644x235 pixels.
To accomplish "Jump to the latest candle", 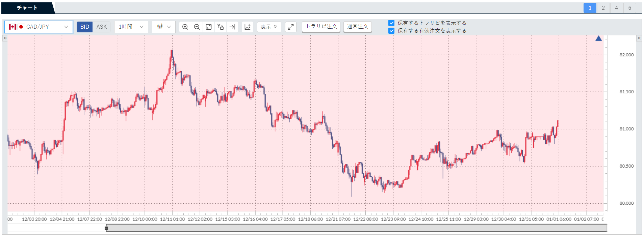I will click(232, 27).
